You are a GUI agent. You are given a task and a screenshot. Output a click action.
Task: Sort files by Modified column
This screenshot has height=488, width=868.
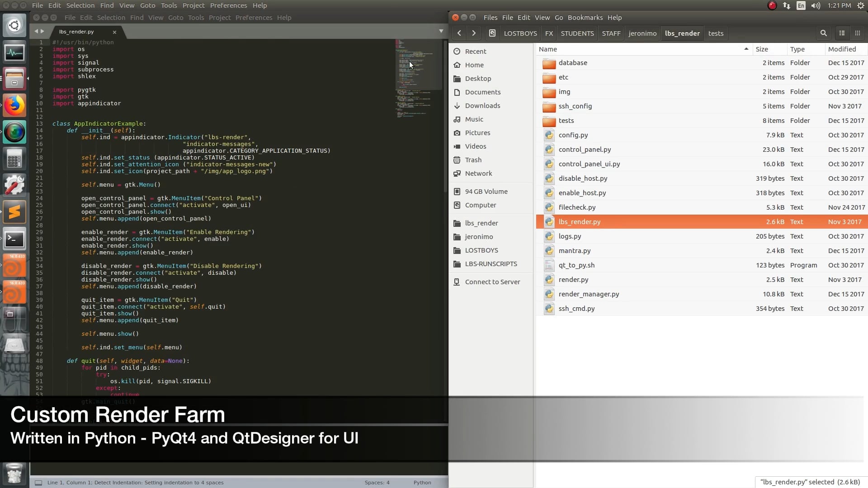[845, 49]
